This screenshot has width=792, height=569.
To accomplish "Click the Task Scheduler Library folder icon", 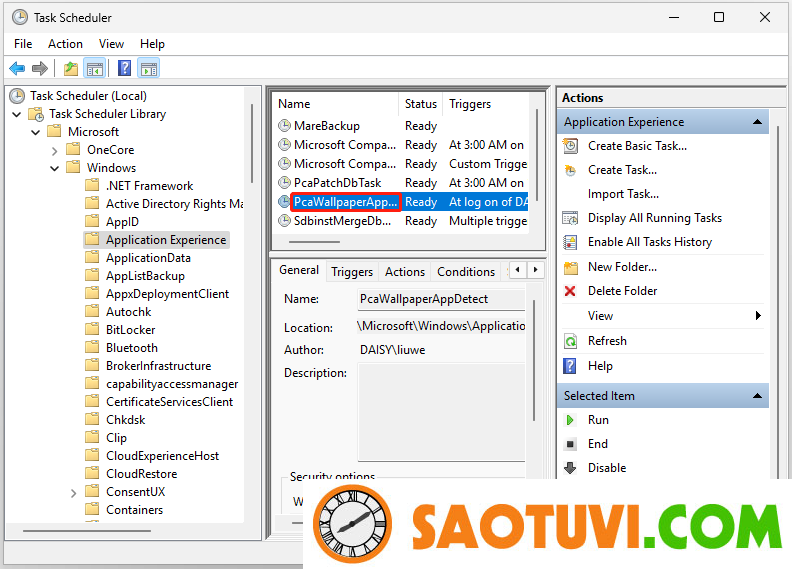I will click(36, 114).
